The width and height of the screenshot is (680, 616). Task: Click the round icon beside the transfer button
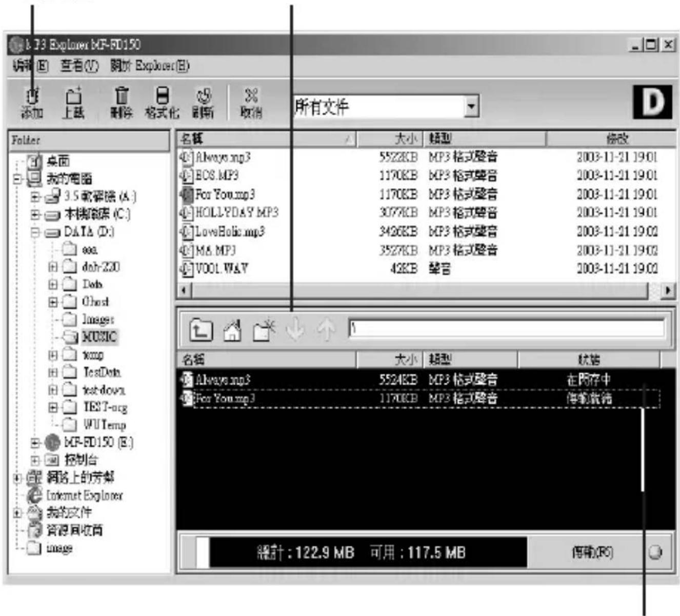point(655,552)
